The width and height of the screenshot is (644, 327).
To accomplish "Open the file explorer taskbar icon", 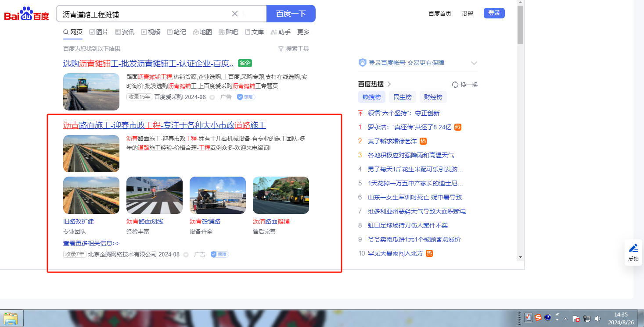I will tap(11, 318).
